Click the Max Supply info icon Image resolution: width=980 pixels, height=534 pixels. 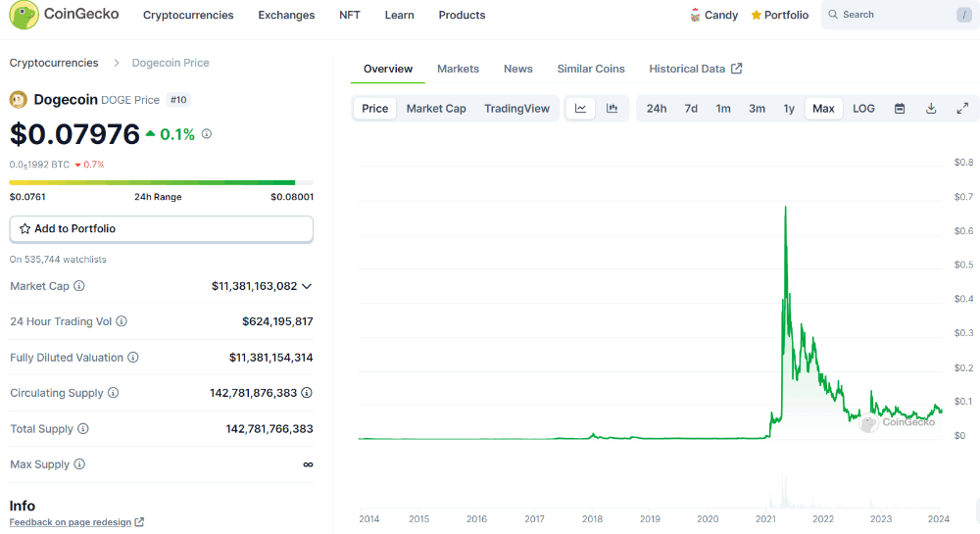pos(79,464)
